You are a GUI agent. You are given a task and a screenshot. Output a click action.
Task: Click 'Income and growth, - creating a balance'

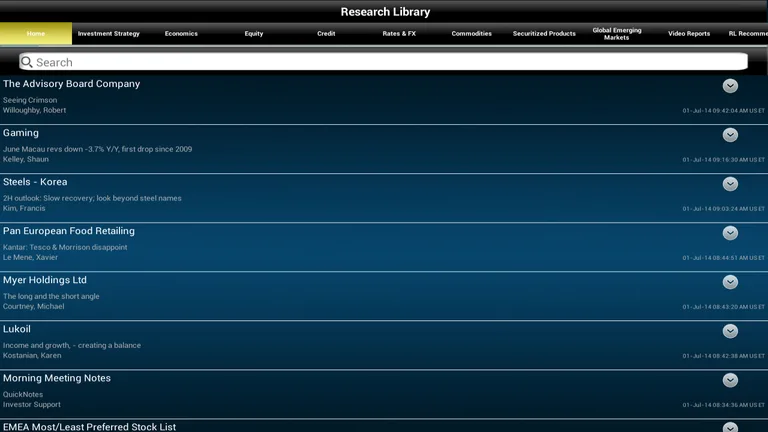[x=72, y=345]
